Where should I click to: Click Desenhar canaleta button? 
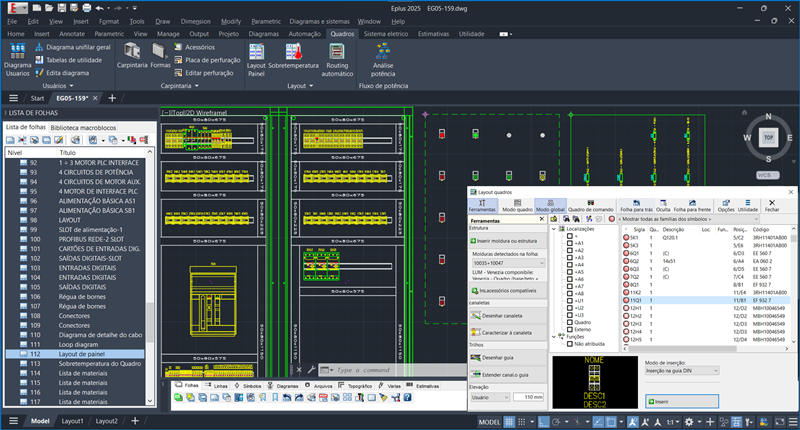(x=507, y=316)
